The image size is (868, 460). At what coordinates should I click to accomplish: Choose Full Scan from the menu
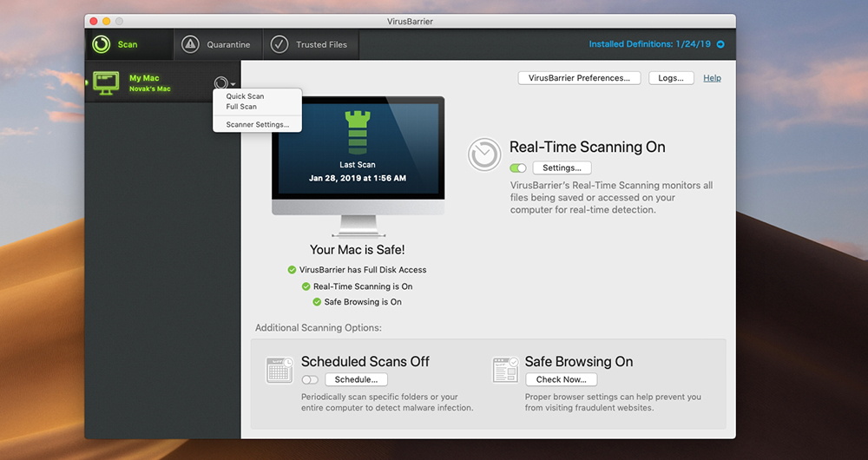tap(241, 107)
